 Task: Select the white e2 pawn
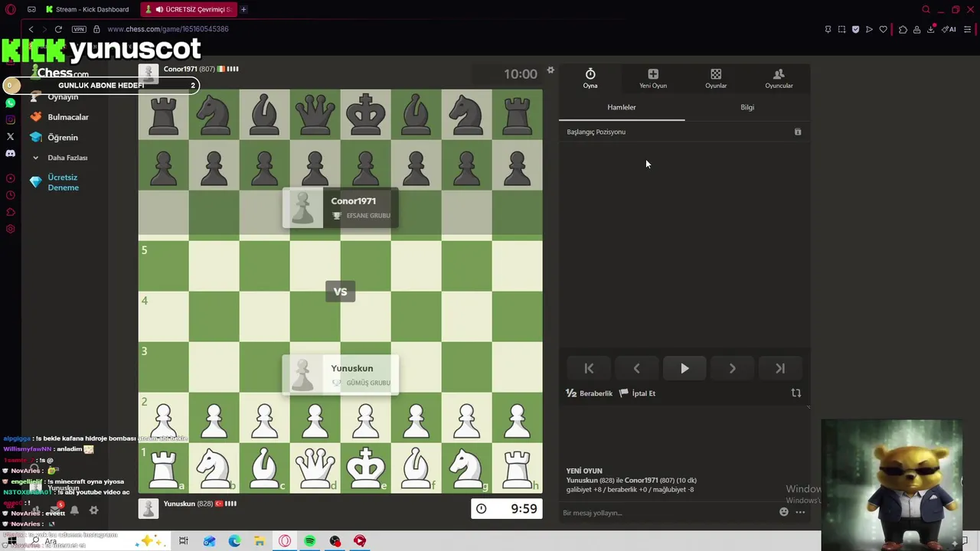coord(365,418)
